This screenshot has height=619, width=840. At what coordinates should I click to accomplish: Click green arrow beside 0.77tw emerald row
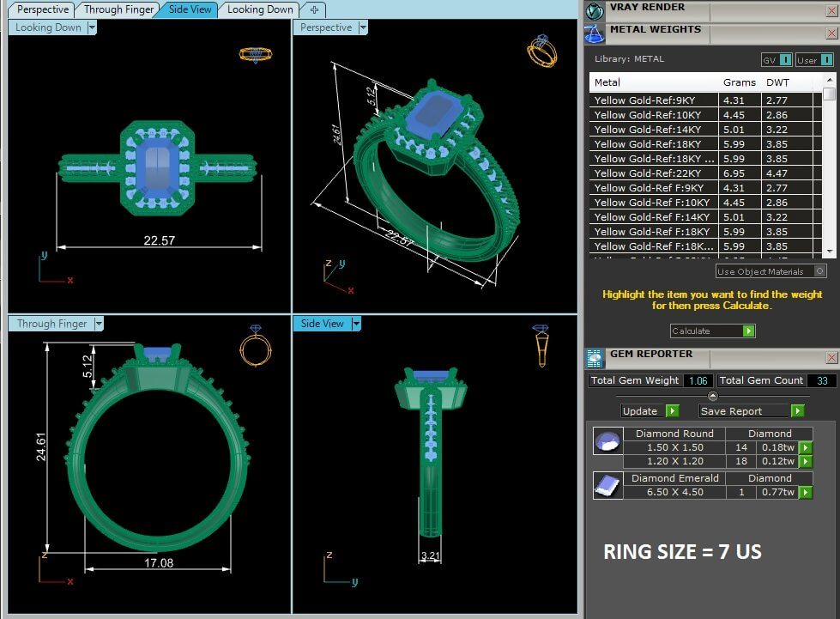tap(805, 493)
